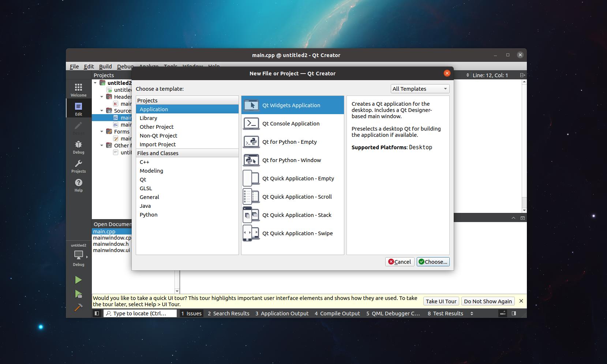This screenshot has width=607, height=364.
Task: Collapse the Headers folder node
Action: click(x=102, y=97)
